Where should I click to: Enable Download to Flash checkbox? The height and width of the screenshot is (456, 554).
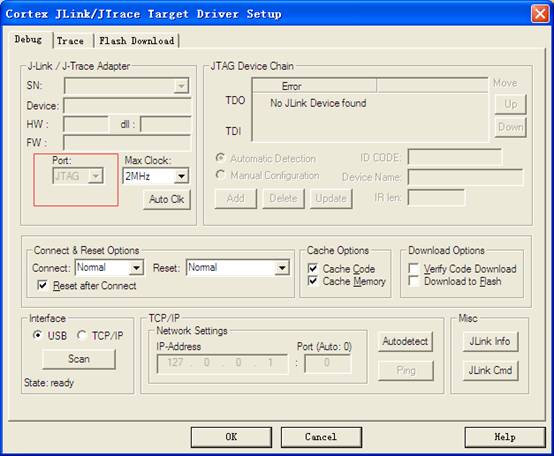click(413, 281)
